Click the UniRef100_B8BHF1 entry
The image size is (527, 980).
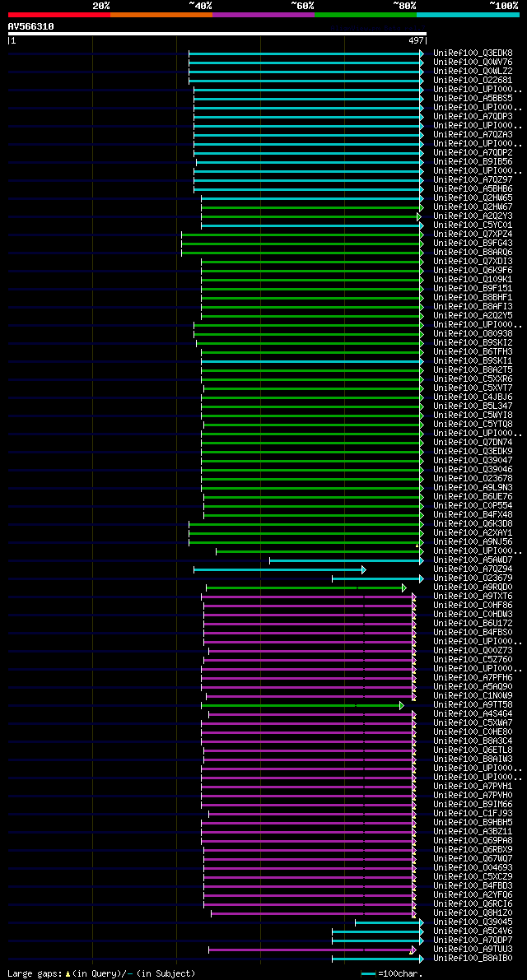point(473,298)
